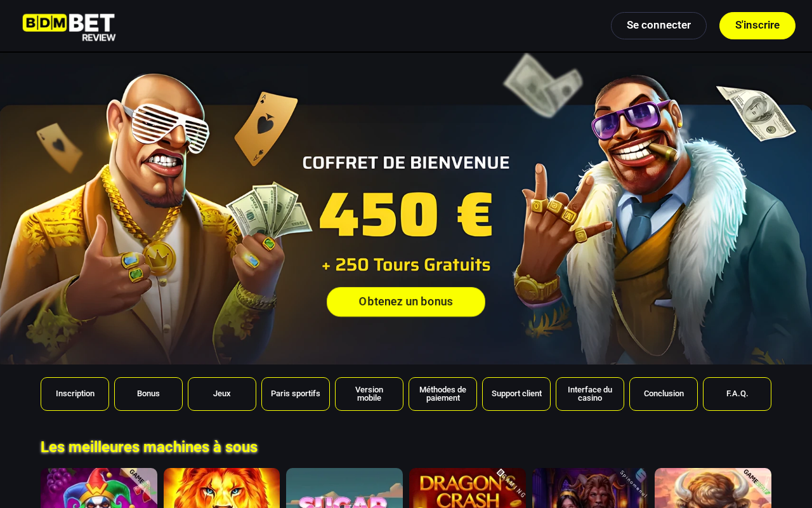Select Version mobile tab
The height and width of the screenshot is (508, 812).
point(369,394)
